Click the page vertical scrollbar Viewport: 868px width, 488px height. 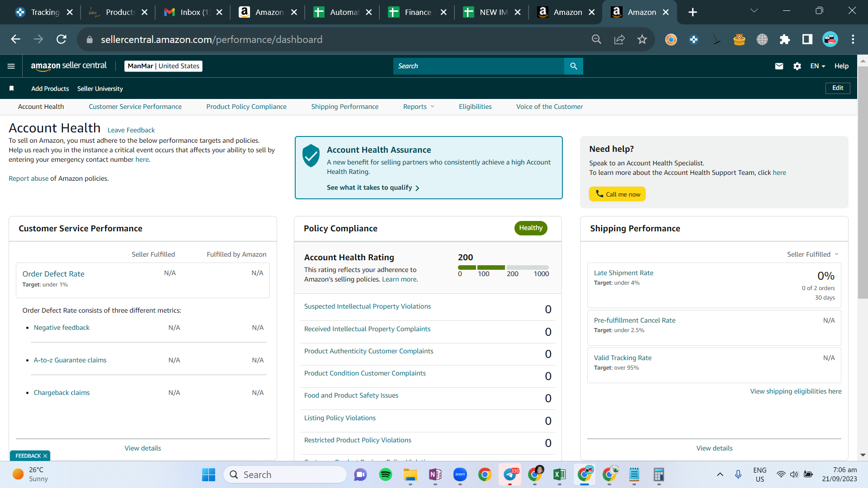tap(863, 183)
